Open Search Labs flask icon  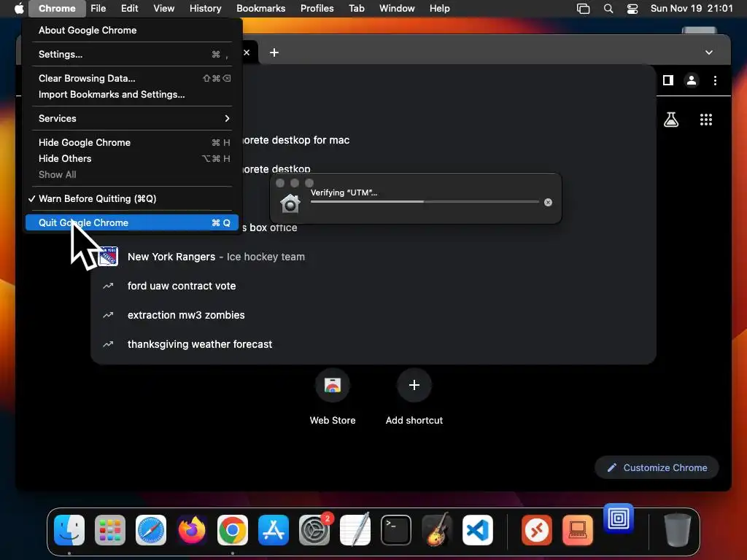coord(671,120)
